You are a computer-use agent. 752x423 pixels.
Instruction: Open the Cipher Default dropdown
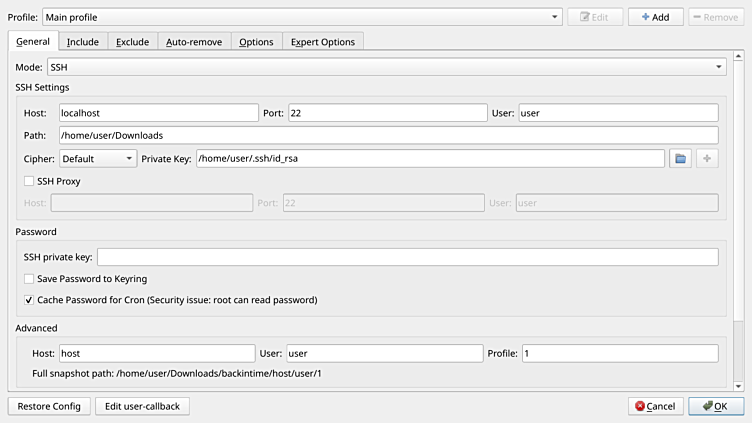point(97,158)
